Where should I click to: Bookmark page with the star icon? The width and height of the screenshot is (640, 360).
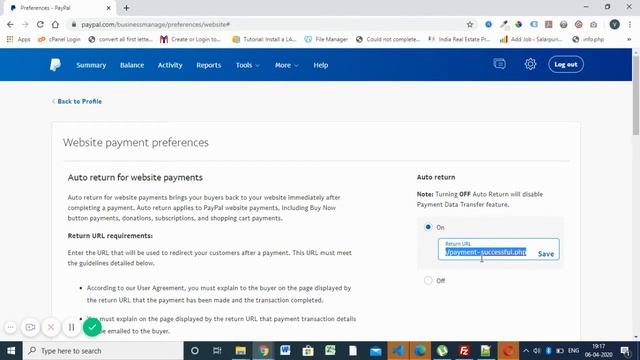(x=470, y=24)
